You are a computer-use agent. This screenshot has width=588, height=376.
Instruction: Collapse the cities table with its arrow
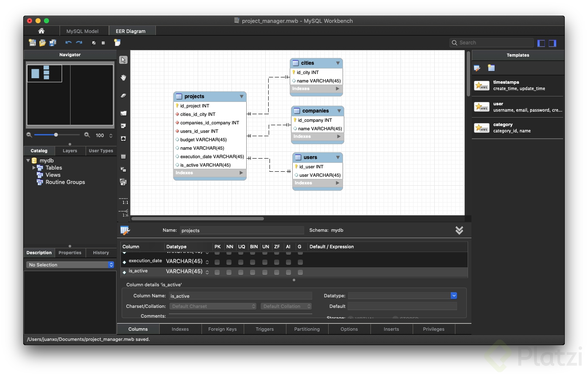click(x=338, y=63)
